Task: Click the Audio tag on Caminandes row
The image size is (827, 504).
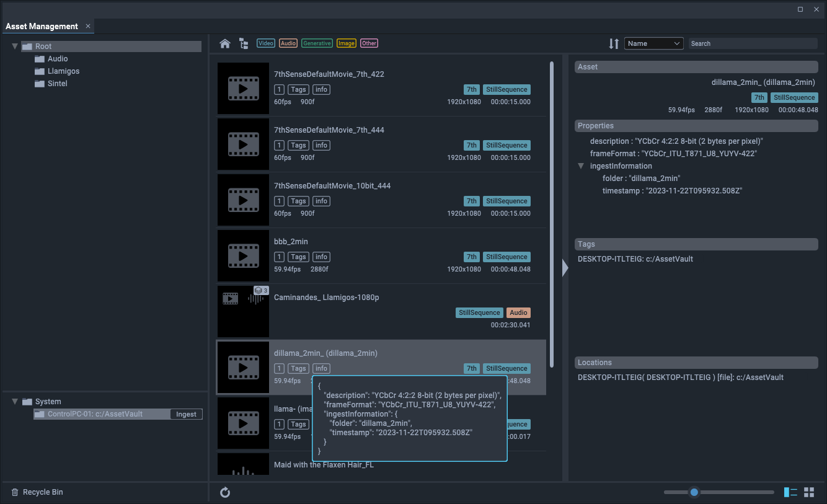Action: point(518,313)
